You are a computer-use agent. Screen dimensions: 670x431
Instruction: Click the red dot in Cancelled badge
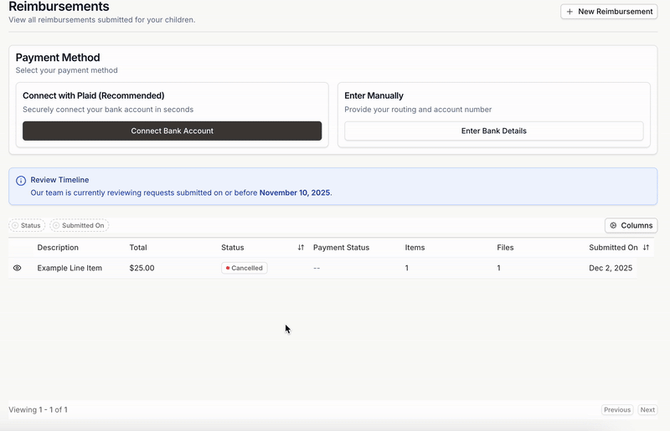click(228, 268)
